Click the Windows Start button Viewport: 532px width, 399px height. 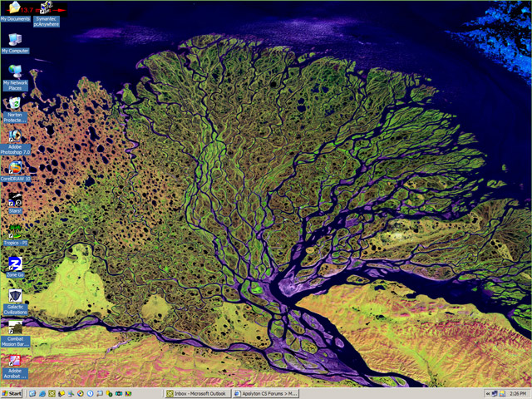tap(12, 393)
